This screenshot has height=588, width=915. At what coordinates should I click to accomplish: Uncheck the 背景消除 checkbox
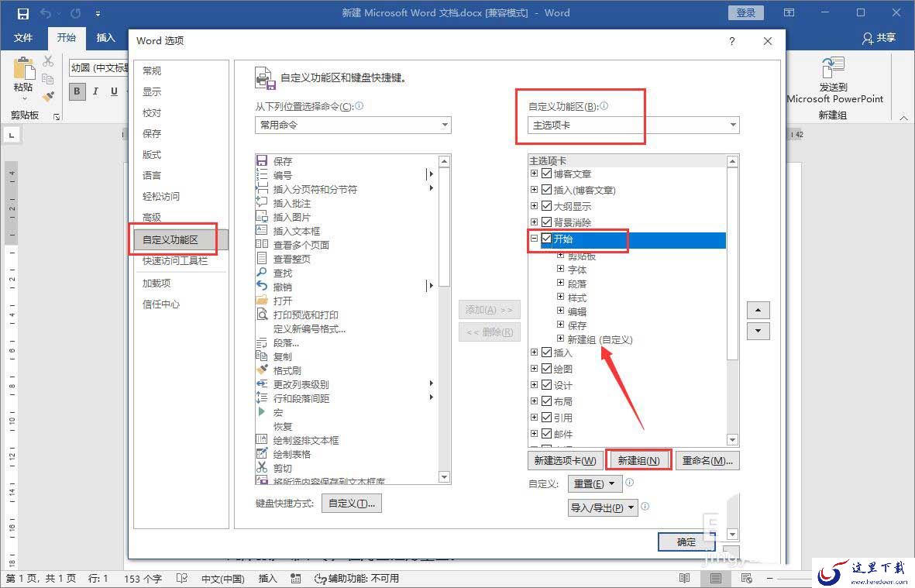(x=546, y=222)
